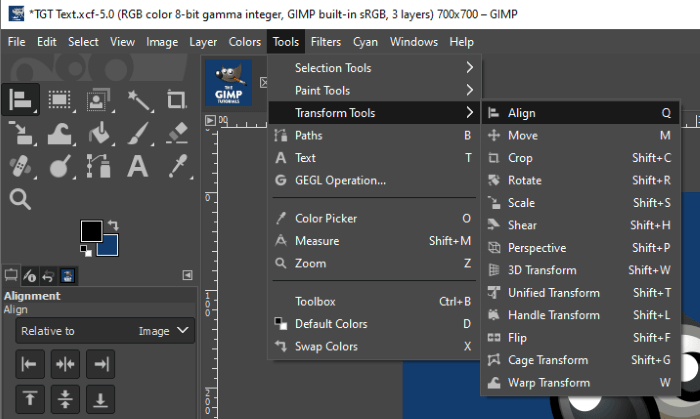Expand the Selection Tools submenu

click(374, 68)
